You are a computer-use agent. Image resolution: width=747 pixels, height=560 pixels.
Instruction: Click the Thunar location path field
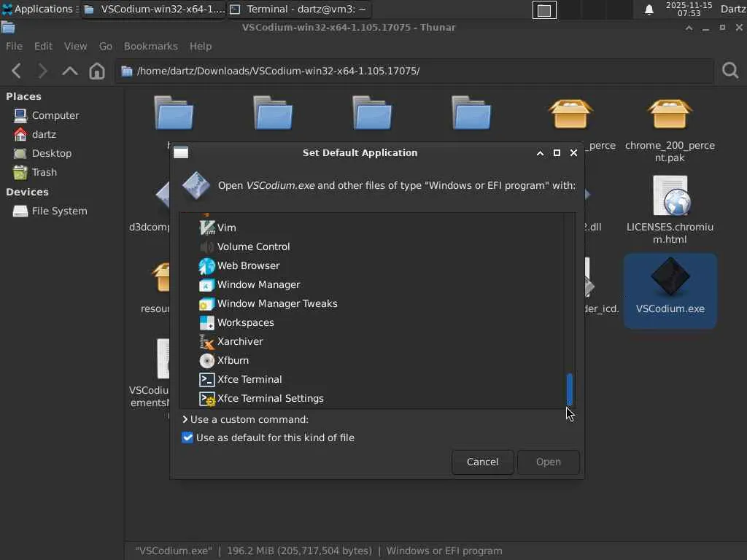[414, 71]
